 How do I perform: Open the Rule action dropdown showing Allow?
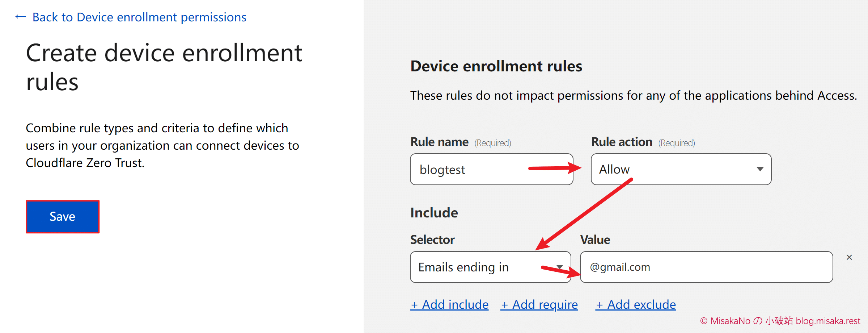680,169
